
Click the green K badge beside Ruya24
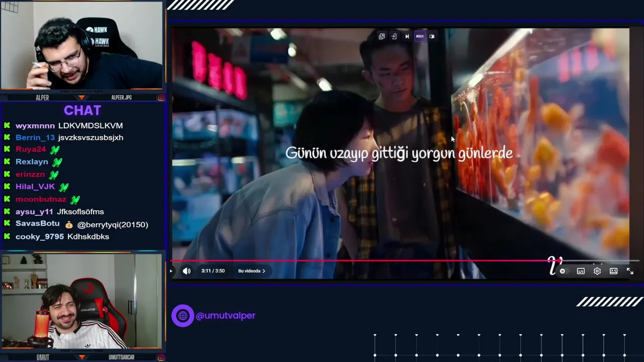point(7,149)
